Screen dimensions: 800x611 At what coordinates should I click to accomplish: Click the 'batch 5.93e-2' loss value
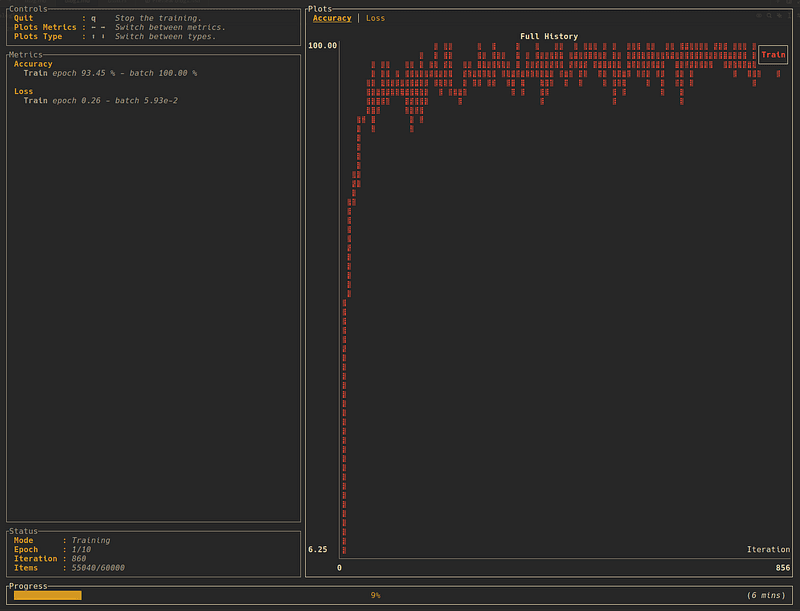pos(146,101)
